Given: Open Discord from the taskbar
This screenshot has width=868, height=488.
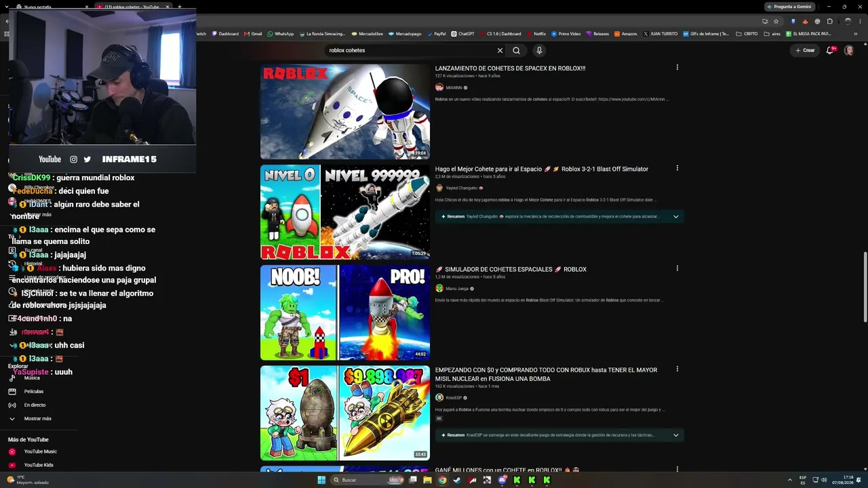Looking at the screenshot, I should 502,480.
